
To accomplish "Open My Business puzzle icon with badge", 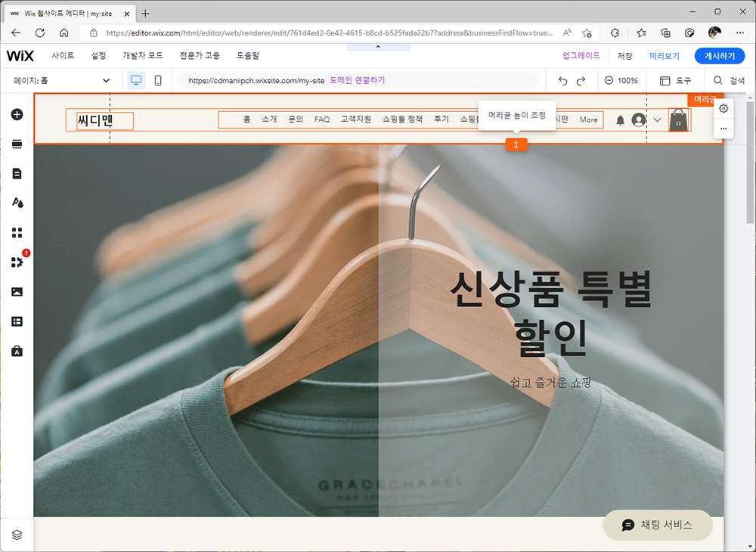I will point(17,262).
